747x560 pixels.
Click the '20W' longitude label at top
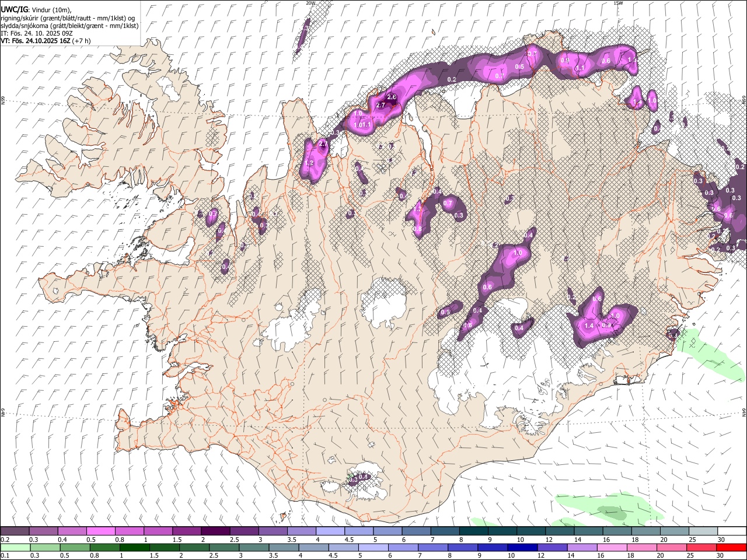coord(310,3)
